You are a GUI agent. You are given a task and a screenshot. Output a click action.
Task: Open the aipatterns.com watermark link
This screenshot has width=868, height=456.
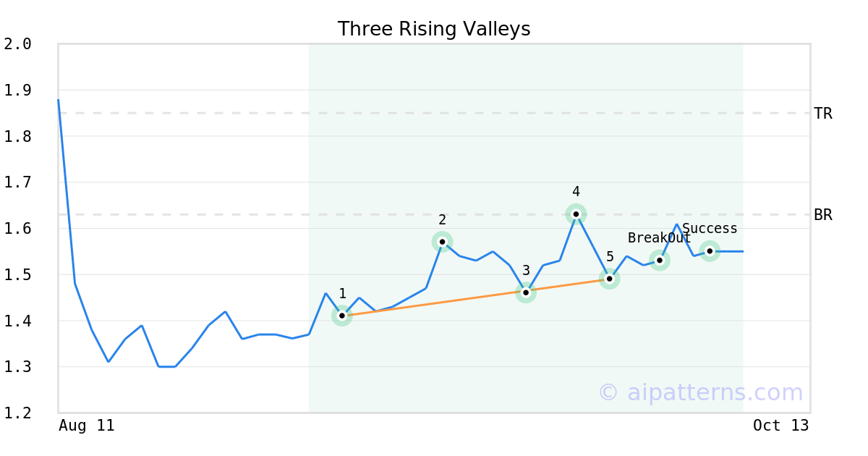[x=700, y=392]
